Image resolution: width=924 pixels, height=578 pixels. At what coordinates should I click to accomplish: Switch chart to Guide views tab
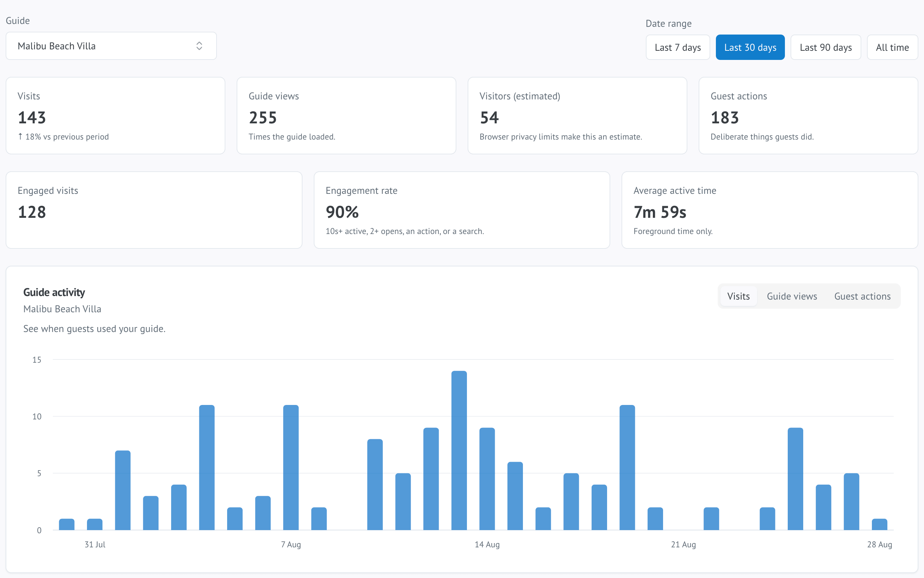tap(792, 296)
